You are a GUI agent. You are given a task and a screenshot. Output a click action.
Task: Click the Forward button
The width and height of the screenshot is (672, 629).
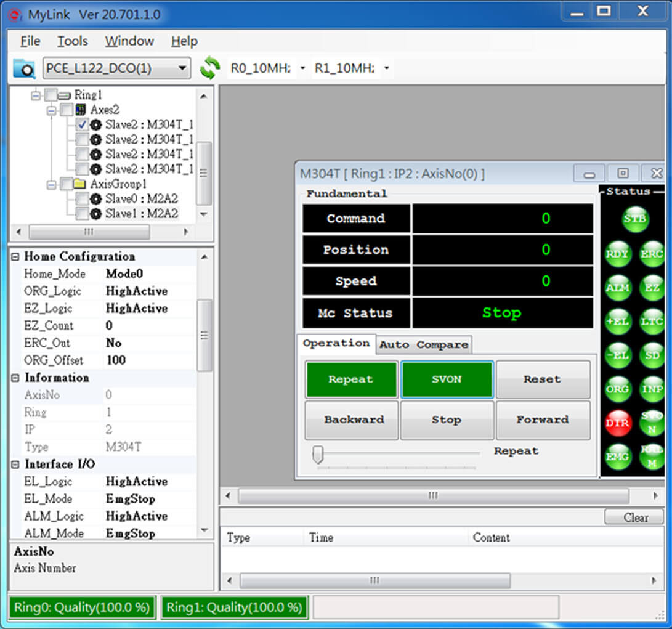(543, 420)
